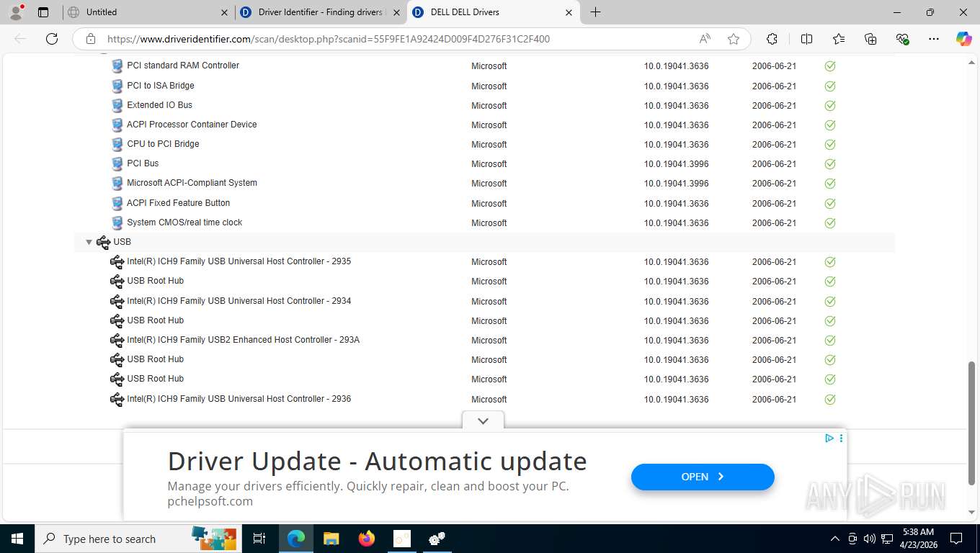Click USB icon for Host Controller 2935

(x=117, y=261)
